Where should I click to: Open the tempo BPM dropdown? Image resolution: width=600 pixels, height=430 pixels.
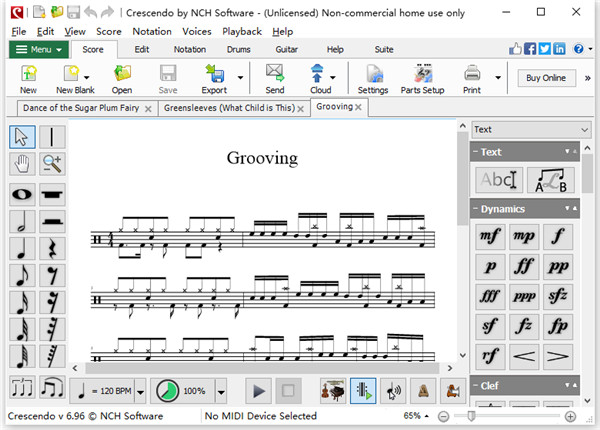click(x=140, y=392)
